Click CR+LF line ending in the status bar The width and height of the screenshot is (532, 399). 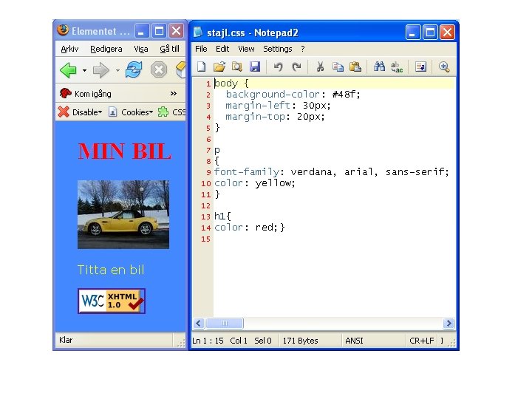coord(421,341)
